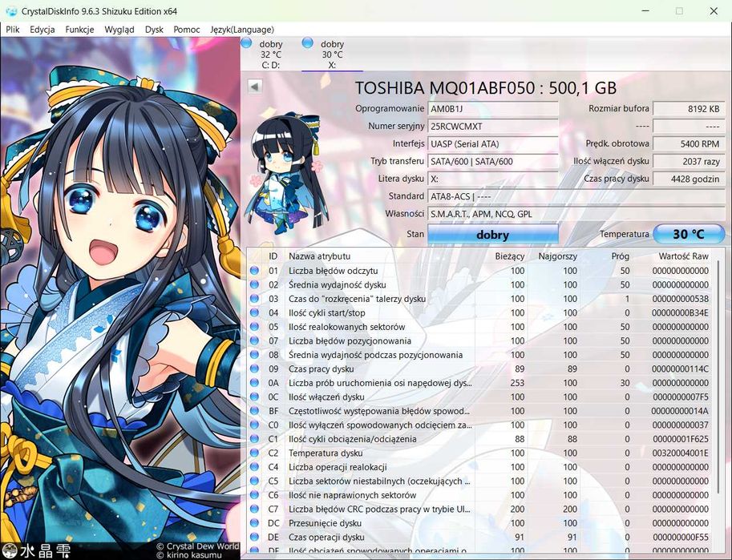Click the Rozmiar bufora value 8192 KB
Screen dimensions: 732x560
pyautogui.click(x=689, y=109)
